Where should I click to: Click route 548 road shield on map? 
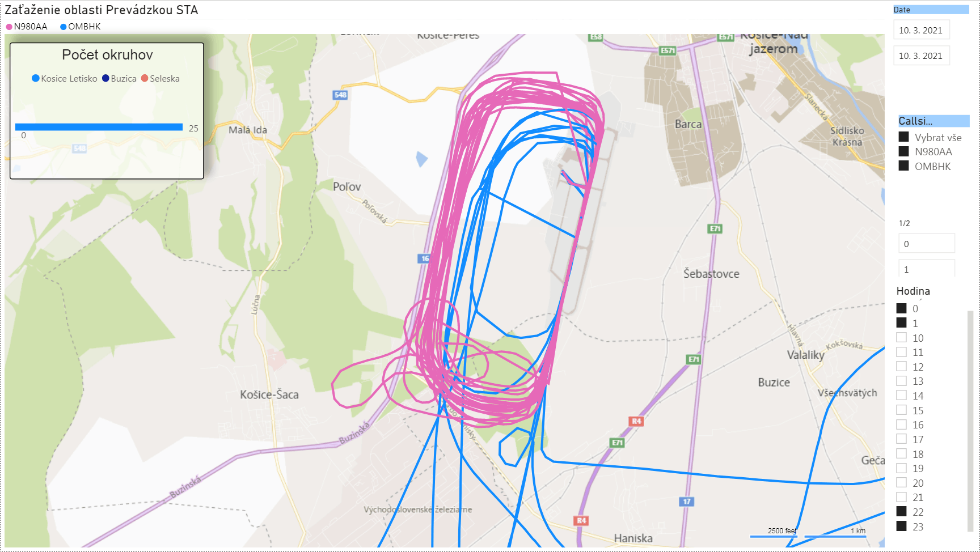[x=340, y=95]
